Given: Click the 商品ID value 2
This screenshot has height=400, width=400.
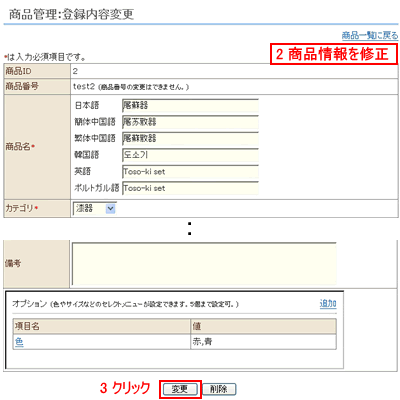Looking at the screenshot, I should (x=75, y=71).
